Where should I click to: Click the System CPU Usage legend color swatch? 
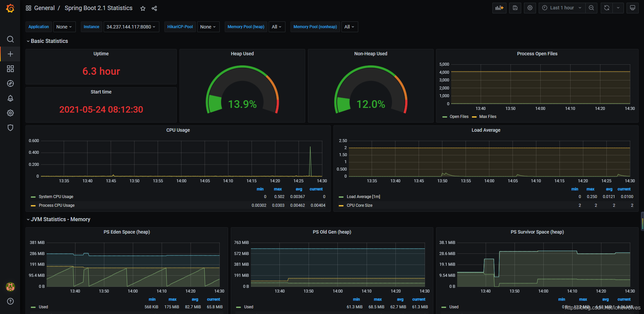tap(33, 197)
